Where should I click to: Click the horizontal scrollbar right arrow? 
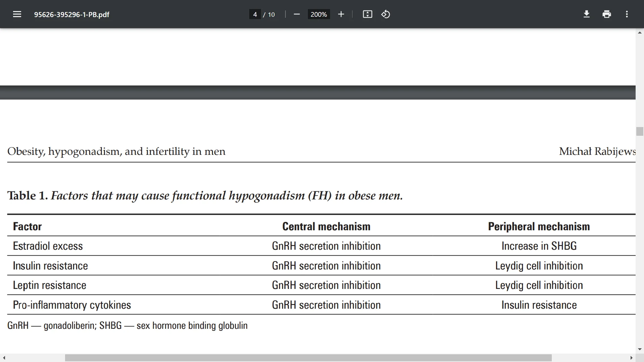[x=631, y=358]
